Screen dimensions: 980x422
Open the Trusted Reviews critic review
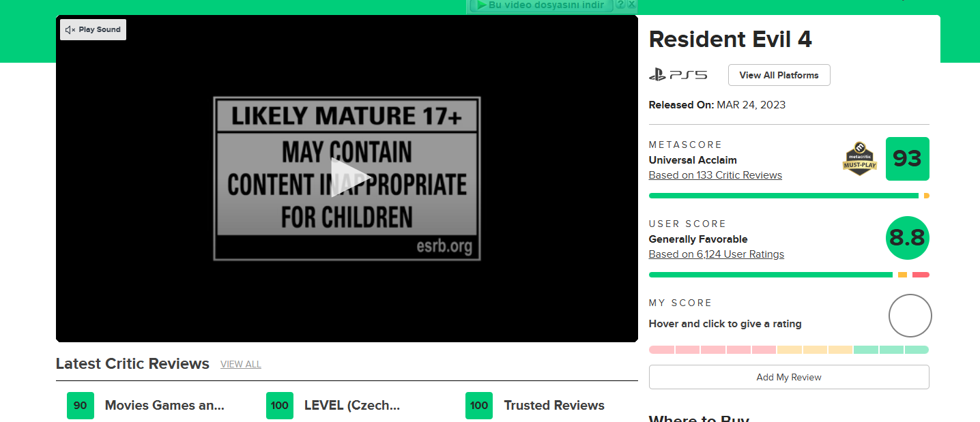554,406
